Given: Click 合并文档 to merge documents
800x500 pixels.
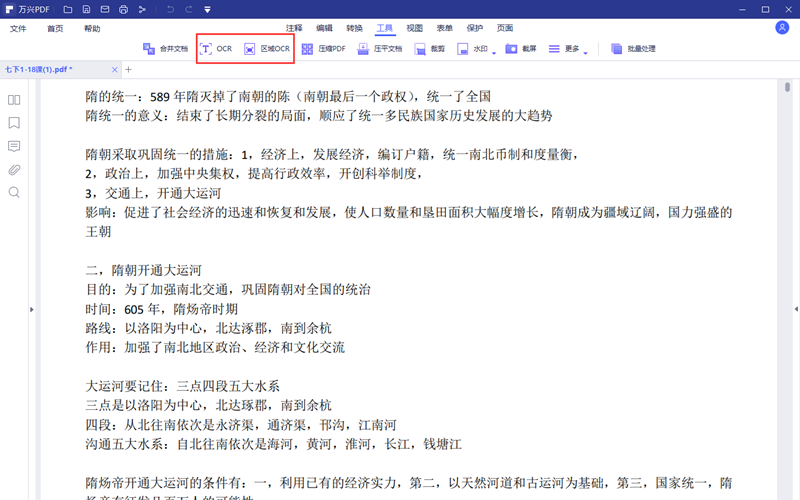Looking at the screenshot, I should click(x=165, y=48).
